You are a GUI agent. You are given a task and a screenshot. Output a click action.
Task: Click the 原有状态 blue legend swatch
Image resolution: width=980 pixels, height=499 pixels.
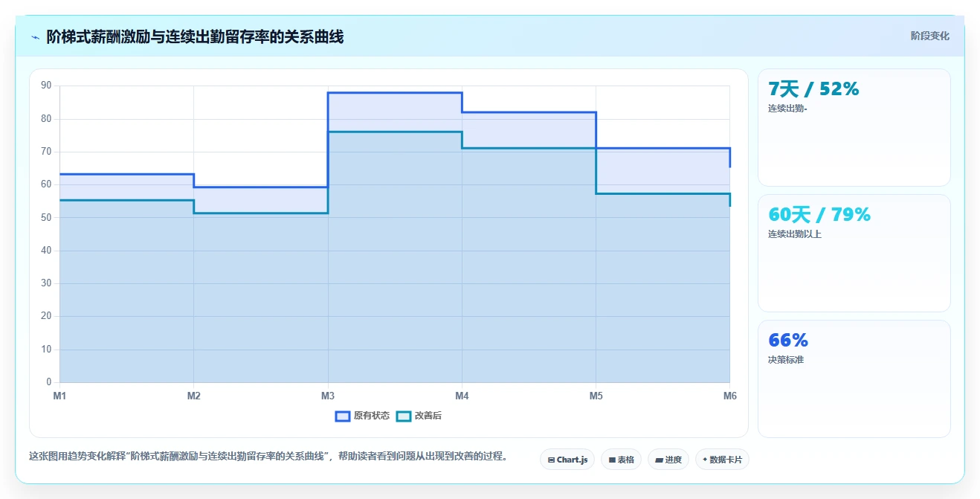point(343,416)
